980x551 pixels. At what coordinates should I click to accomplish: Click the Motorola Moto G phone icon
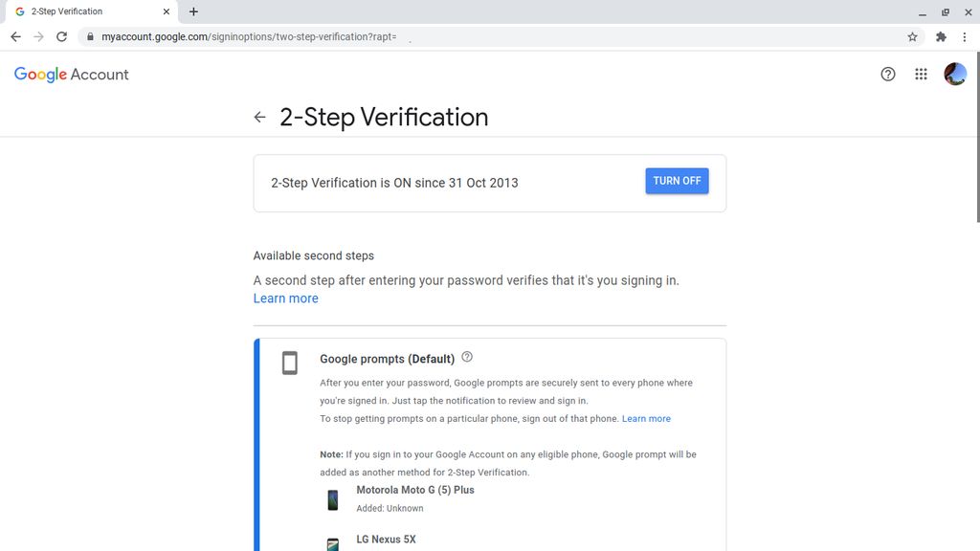[332, 498]
